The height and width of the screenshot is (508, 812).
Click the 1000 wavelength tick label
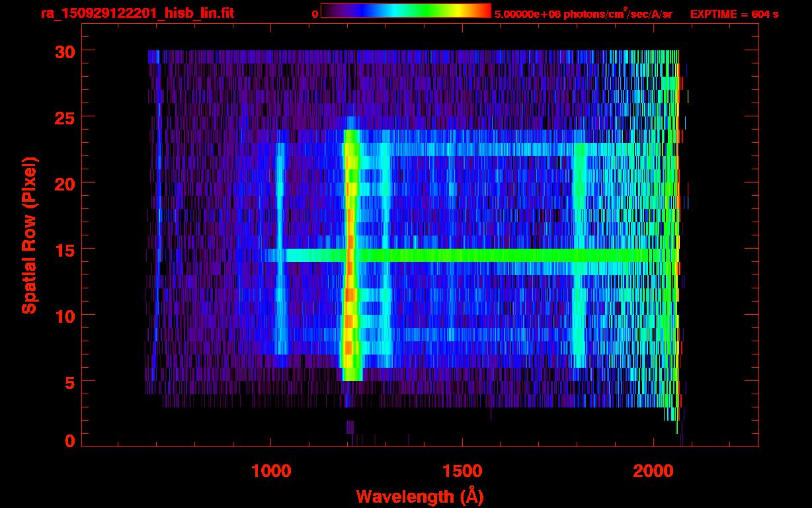(x=271, y=471)
